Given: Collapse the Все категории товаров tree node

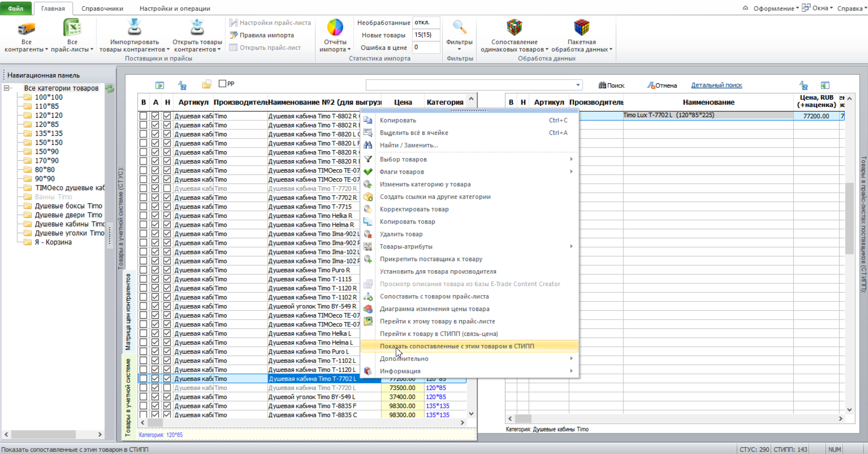Looking at the screenshot, I should pyautogui.click(x=7, y=88).
